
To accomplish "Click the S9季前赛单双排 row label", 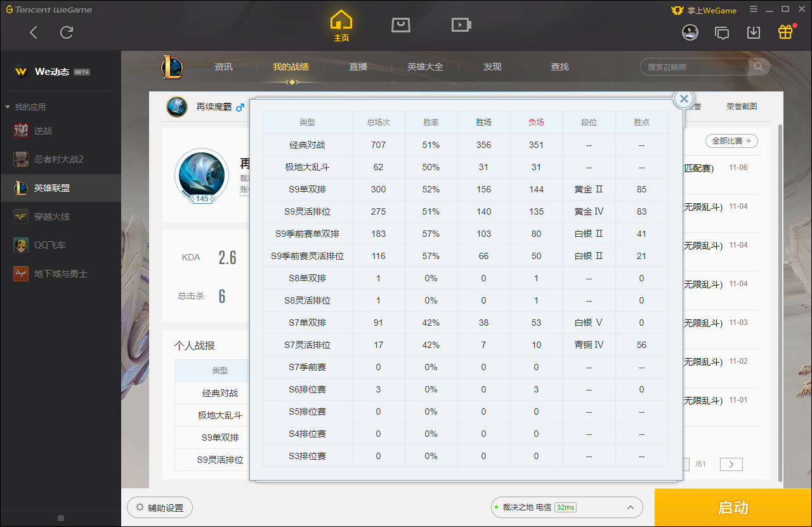I will pyautogui.click(x=307, y=234).
